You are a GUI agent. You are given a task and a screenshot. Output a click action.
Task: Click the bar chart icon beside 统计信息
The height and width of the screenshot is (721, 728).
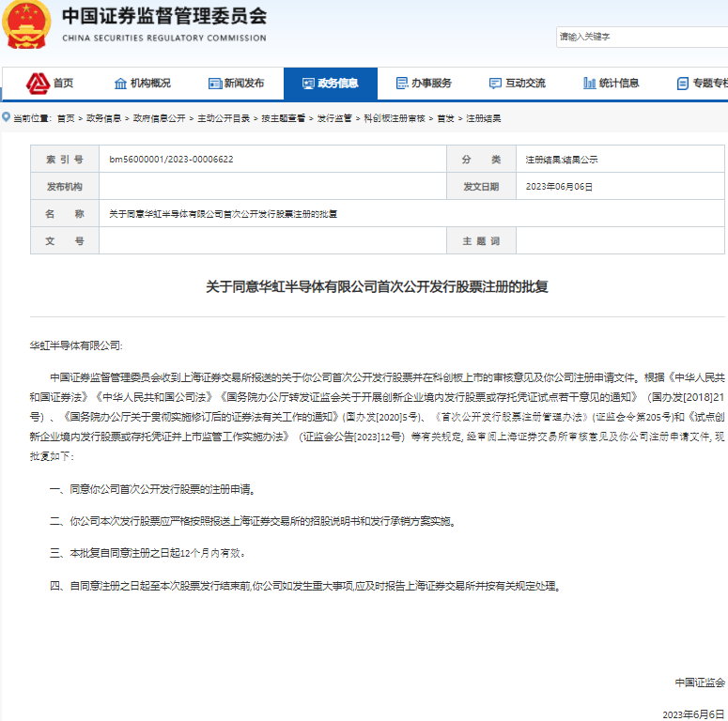coord(589,83)
